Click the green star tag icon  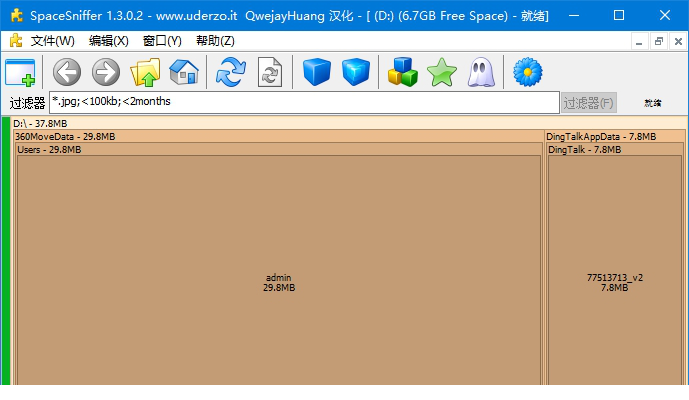tap(442, 73)
